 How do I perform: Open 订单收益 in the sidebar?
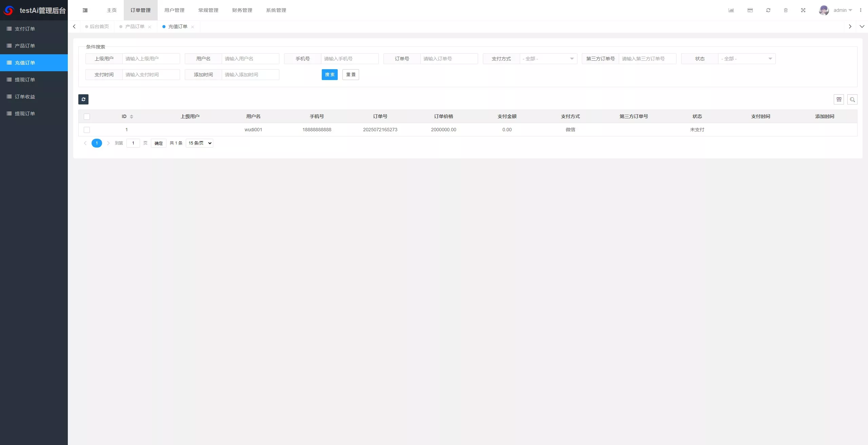click(x=34, y=97)
